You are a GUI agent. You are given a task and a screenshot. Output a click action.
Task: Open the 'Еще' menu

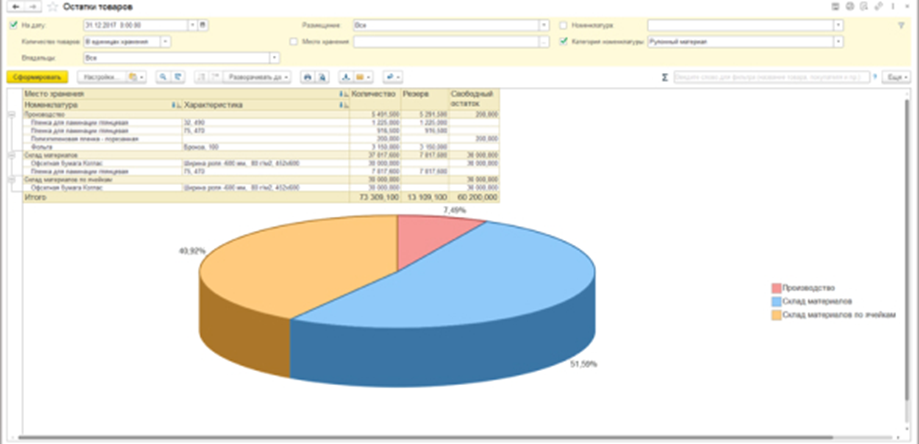pos(895,76)
